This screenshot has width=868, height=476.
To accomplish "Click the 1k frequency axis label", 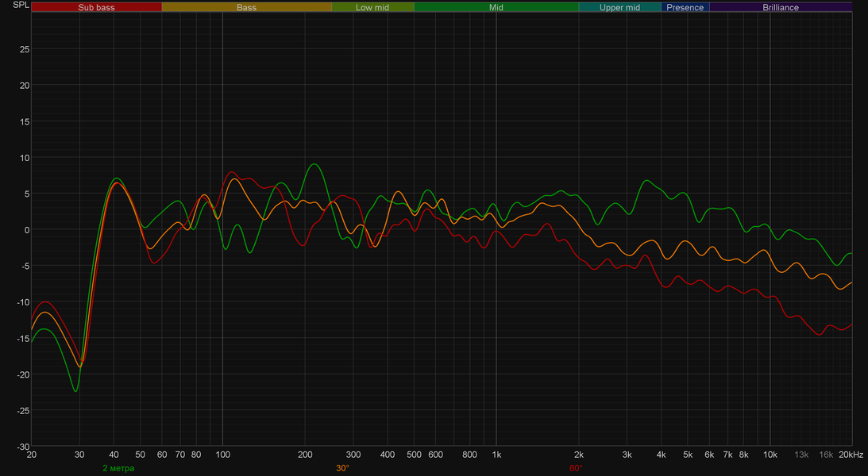I will [496, 455].
